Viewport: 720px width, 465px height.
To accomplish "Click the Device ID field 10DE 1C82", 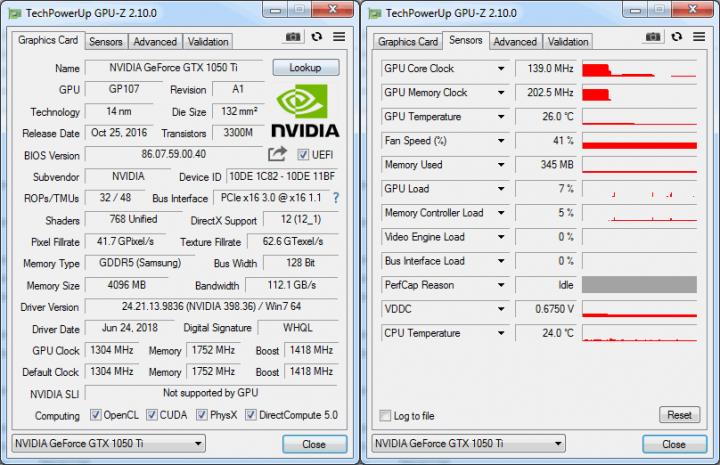I will point(282,176).
